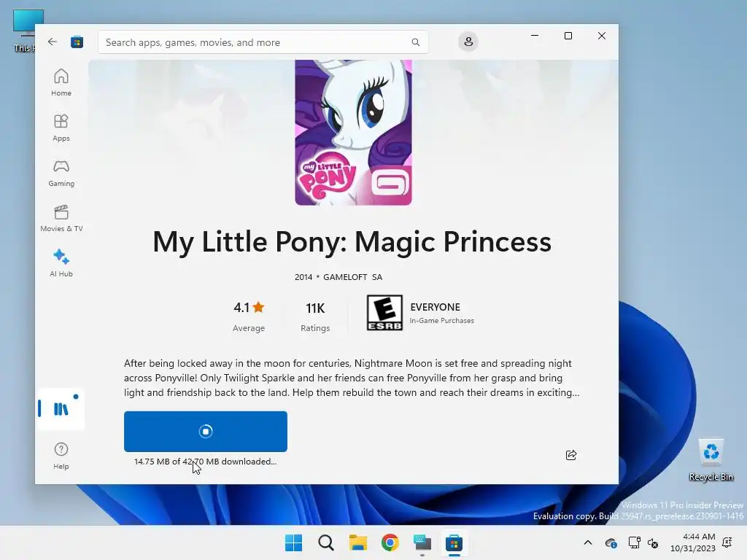The image size is (747, 560).
Task: Show hidden system tray icons chevron
Action: (588, 542)
